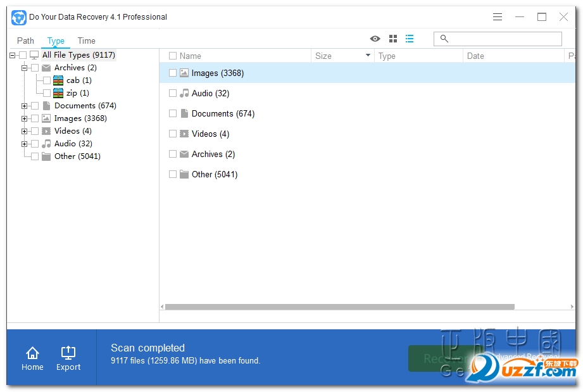The image size is (583, 392).
Task: Tick the All File Types checkbox
Action: (22, 55)
